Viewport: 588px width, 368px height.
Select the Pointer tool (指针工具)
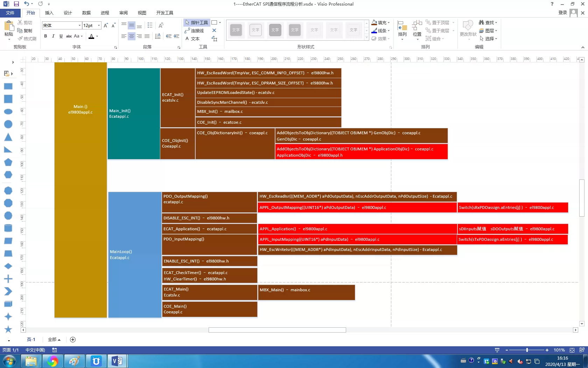[196, 22]
